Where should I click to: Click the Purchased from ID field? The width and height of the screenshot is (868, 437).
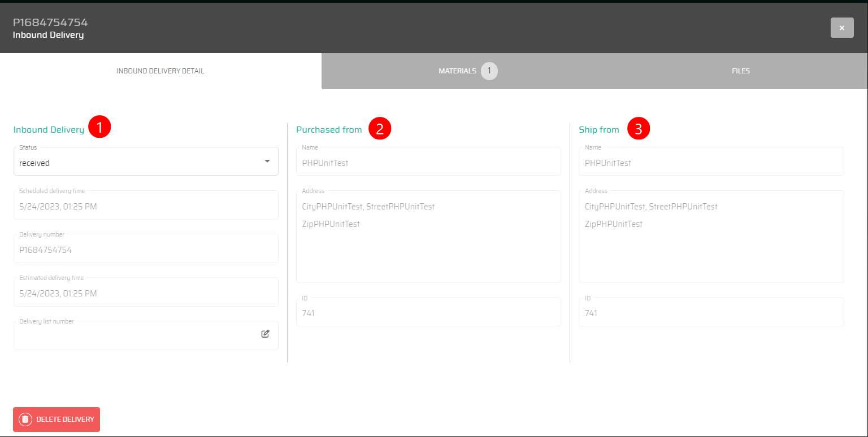tap(428, 313)
